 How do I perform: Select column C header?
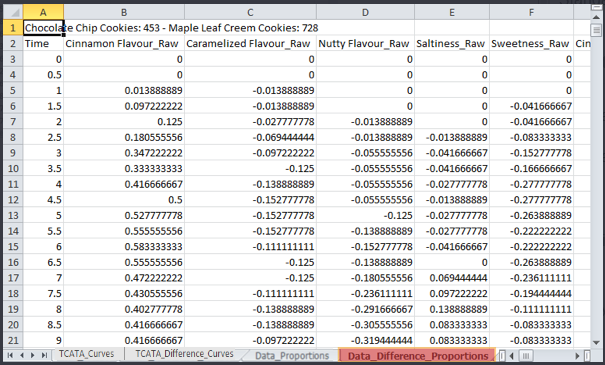(250, 12)
